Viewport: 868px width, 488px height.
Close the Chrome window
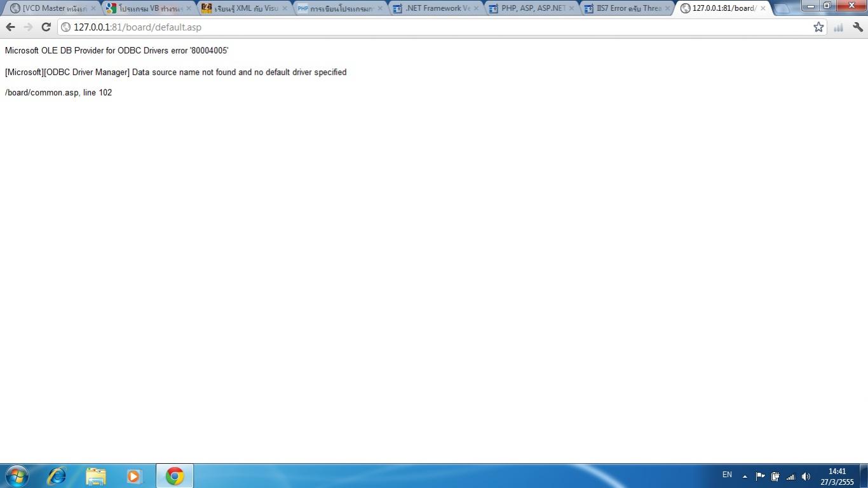[x=851, y=6]
